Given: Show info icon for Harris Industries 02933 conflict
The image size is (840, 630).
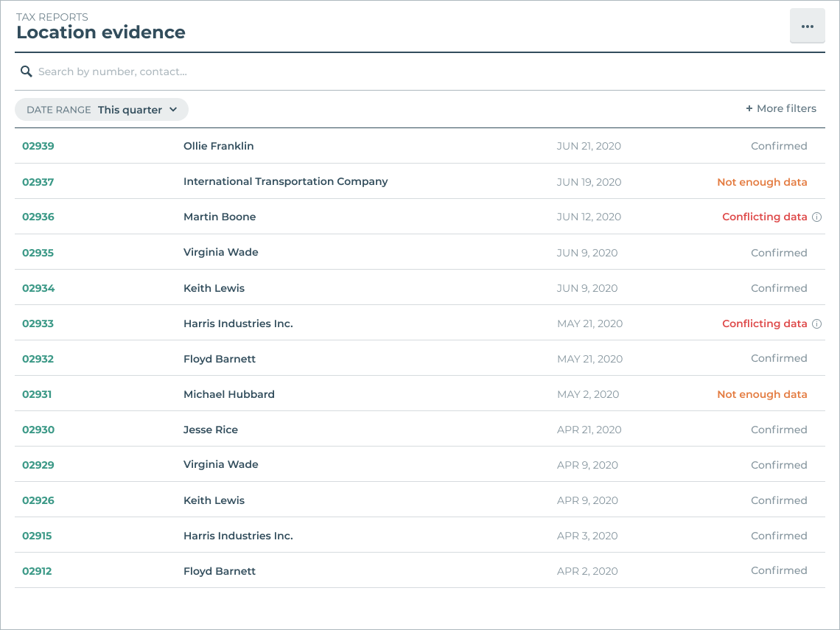Looking at the screenshot, I should [816, 323].
